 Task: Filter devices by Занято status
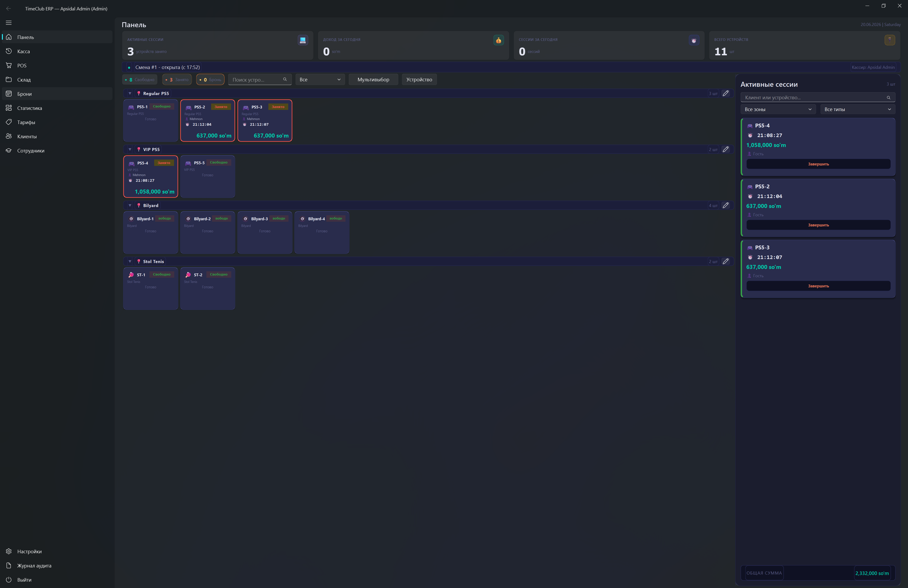(177, 80)
